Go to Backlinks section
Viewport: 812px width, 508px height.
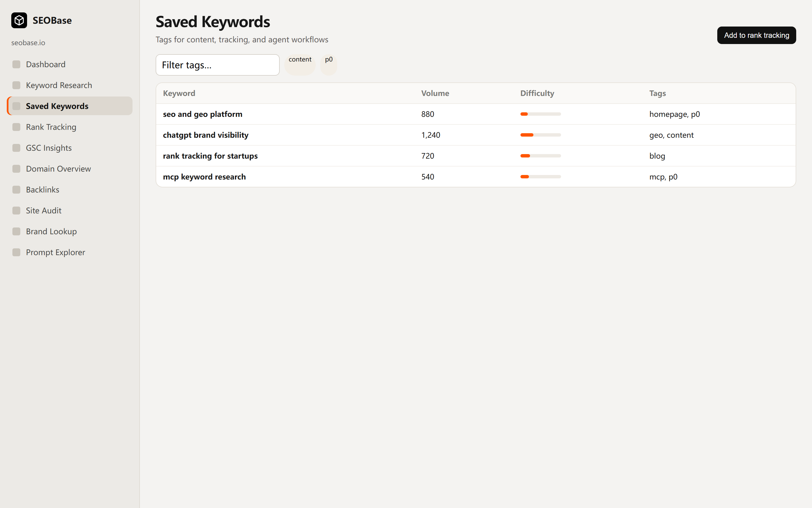(x=70, y=189)
